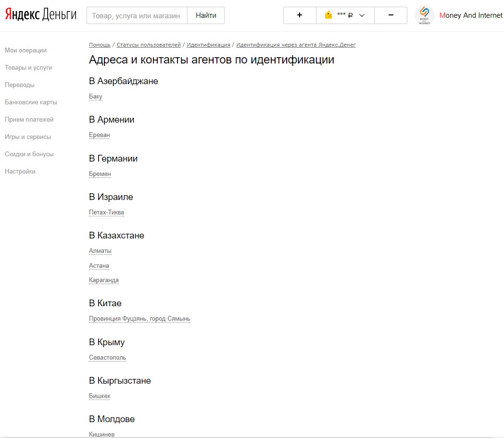Expand the Алматы agent contacts
The height and width of the screenshot is (438, 504).
pos(100,251)
